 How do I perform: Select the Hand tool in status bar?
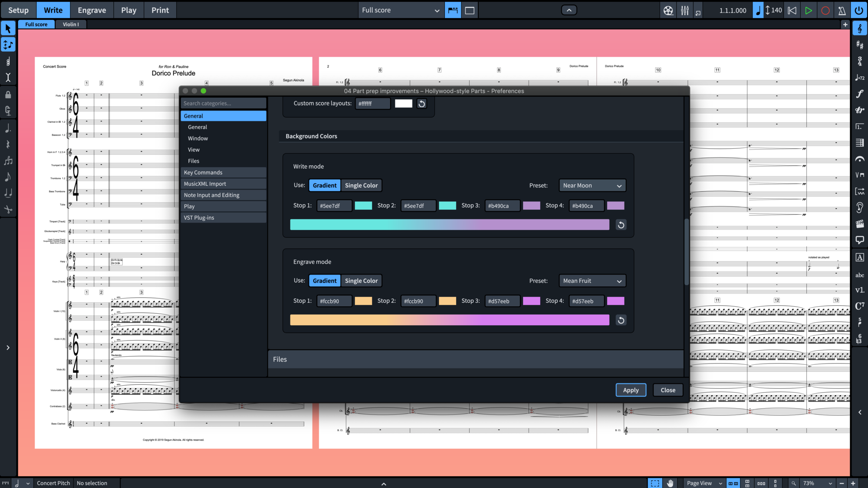point(670,483)
